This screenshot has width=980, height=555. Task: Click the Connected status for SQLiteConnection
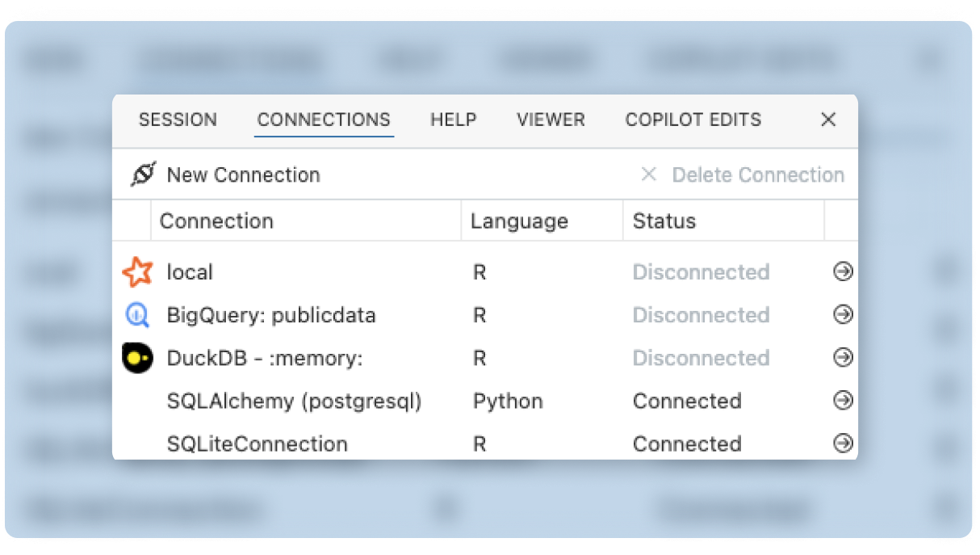(687, 444)
